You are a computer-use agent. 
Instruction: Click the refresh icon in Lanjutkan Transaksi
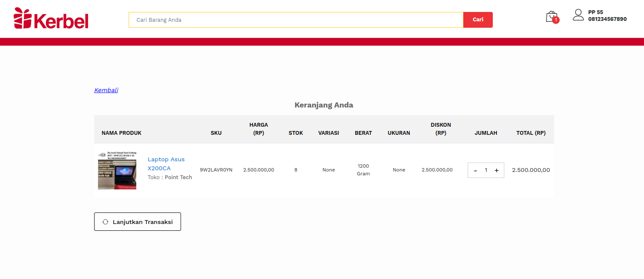pyautogui.click(x=106, y=222)
